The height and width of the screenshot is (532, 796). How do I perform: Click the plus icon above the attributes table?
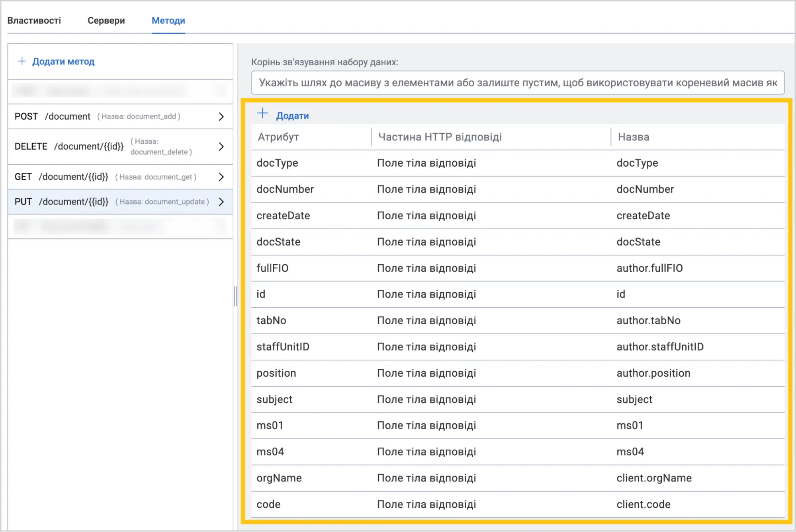pyautogui.click(x=262, y=113)
